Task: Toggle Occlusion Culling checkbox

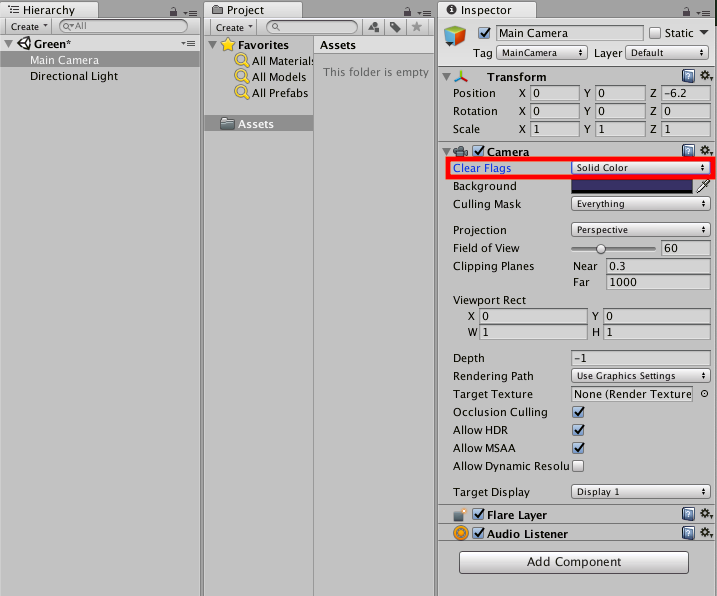Action: 578,412
